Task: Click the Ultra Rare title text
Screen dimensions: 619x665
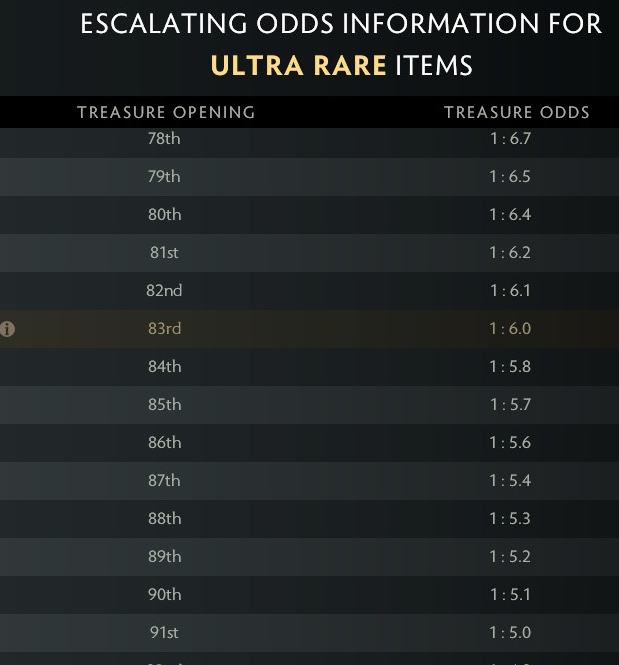Action: (298, 66)
